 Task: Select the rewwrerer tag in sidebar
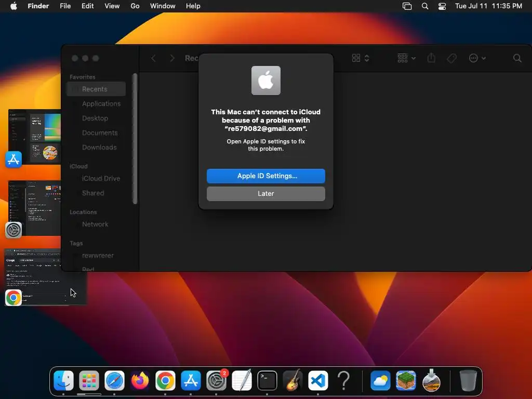coord(96,256)
